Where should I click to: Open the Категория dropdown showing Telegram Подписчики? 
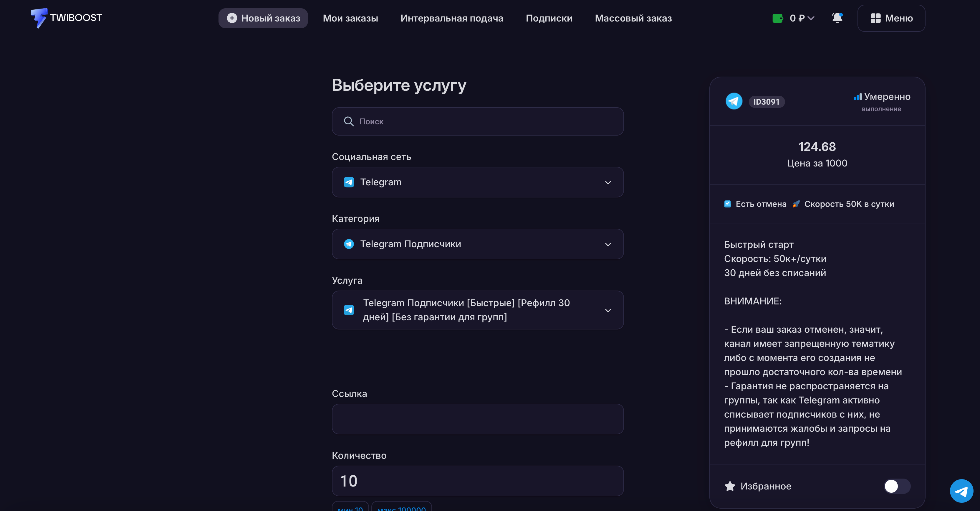coord(477,244)
